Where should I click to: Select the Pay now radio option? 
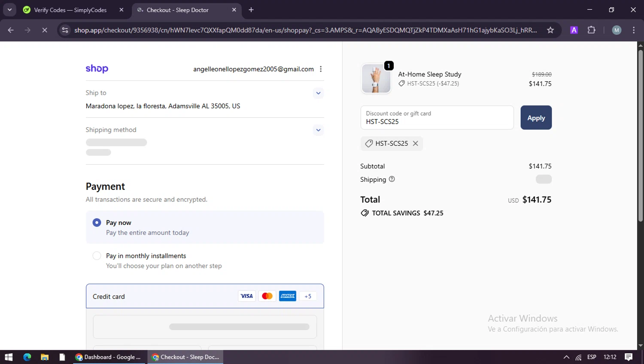coord(97,223)
